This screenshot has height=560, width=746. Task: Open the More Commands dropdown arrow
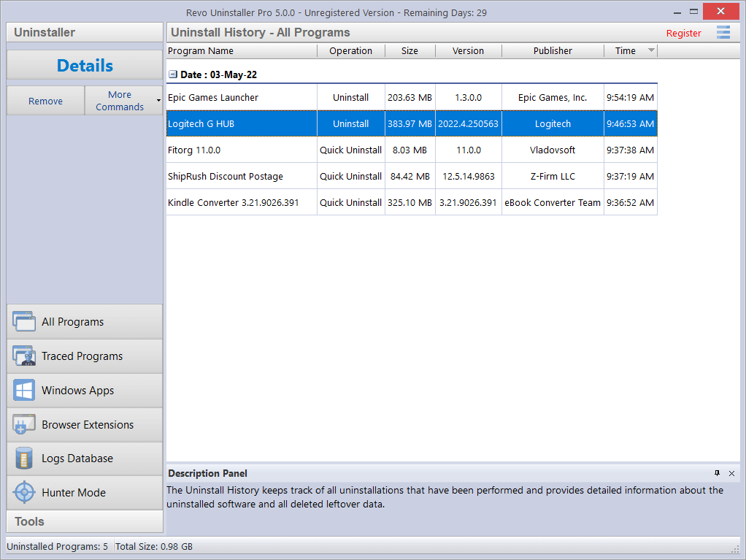(x=158, y=101)
